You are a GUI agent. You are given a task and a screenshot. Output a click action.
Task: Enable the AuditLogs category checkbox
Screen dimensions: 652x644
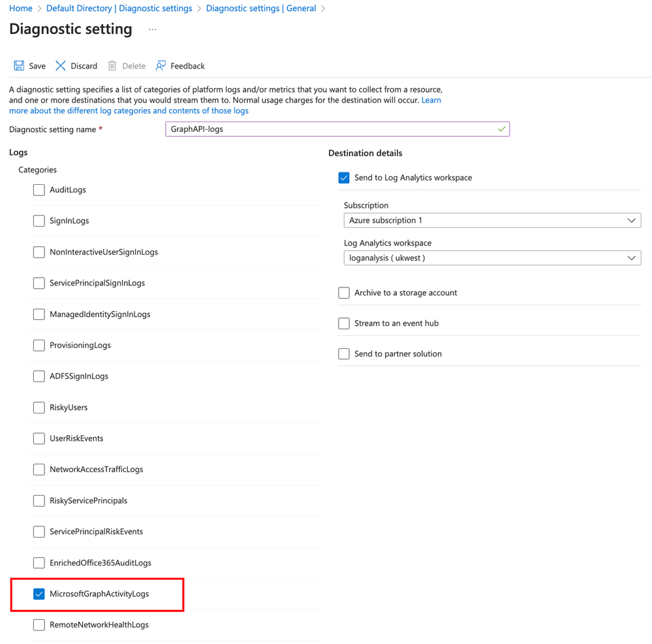click(x=39, y=190)
